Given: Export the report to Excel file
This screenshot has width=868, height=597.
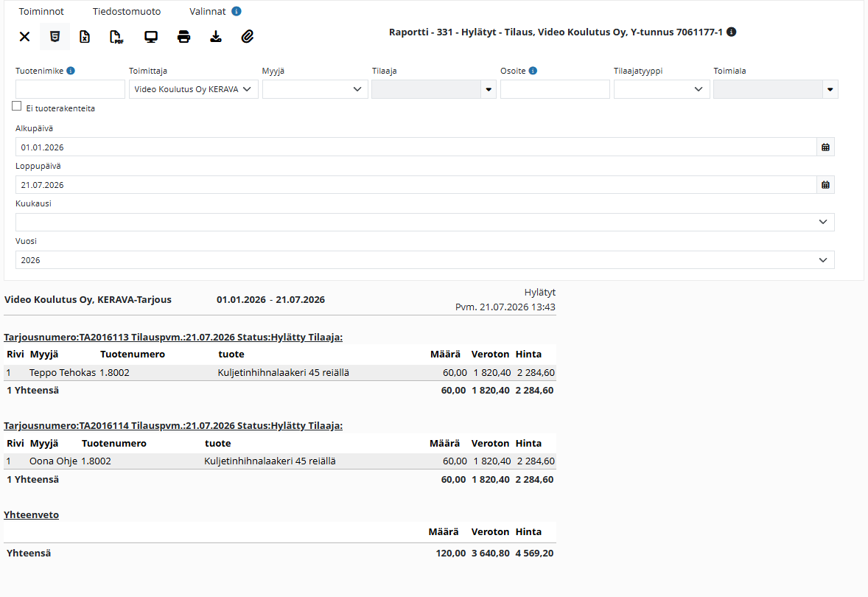Looking at the screenshot, I should 85,37.
